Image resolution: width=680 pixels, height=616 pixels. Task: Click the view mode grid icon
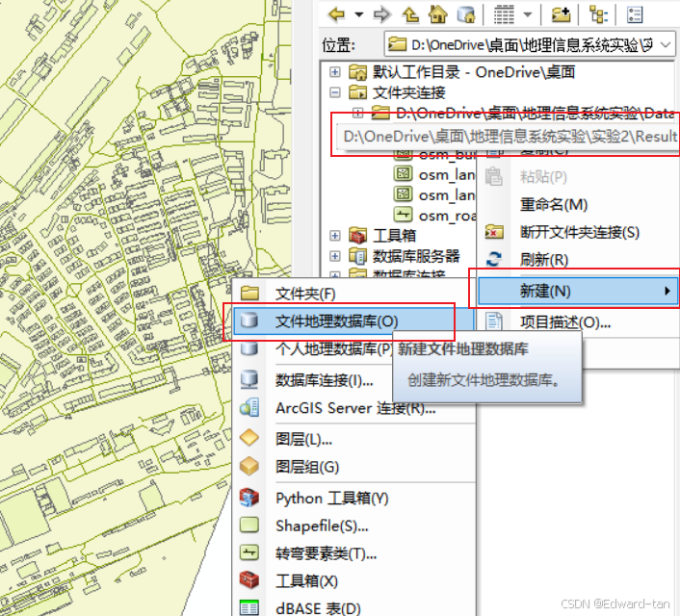[504, 14]
